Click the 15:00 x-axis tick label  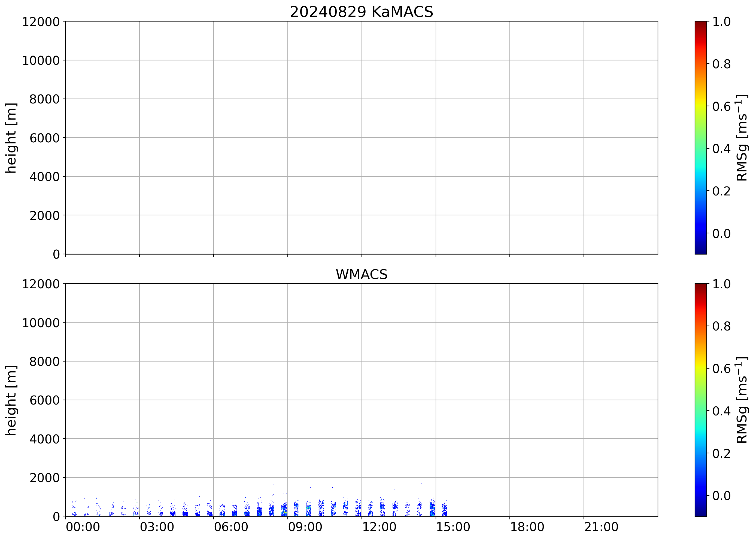(x=453, y=527)
